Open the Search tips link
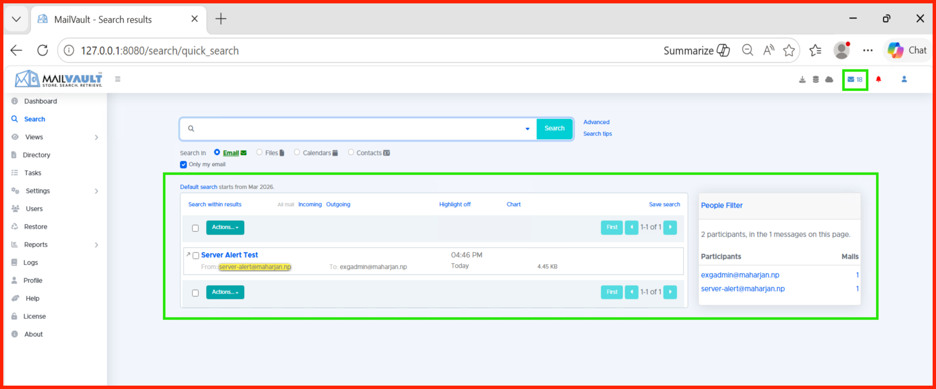The height and width of the screenshot is (389, 936). pyautogui.click(x=598, y=134)
